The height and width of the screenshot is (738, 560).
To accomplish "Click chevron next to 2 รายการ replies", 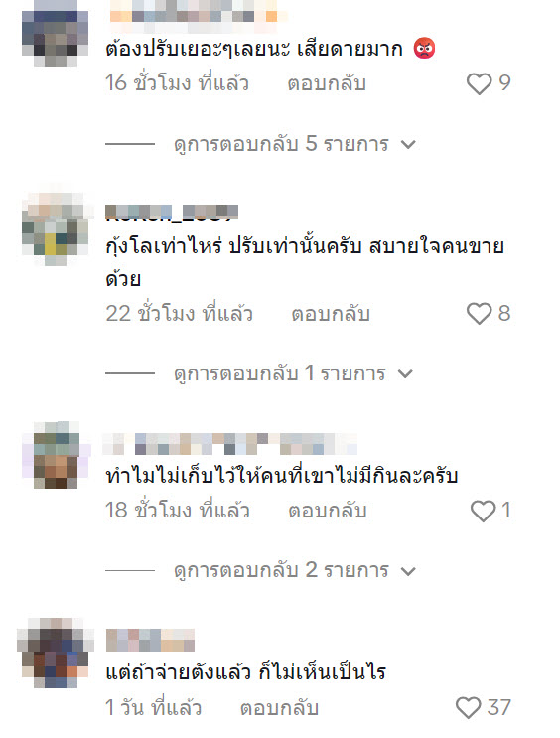I will pyautogui.click(x=408, y=571).
